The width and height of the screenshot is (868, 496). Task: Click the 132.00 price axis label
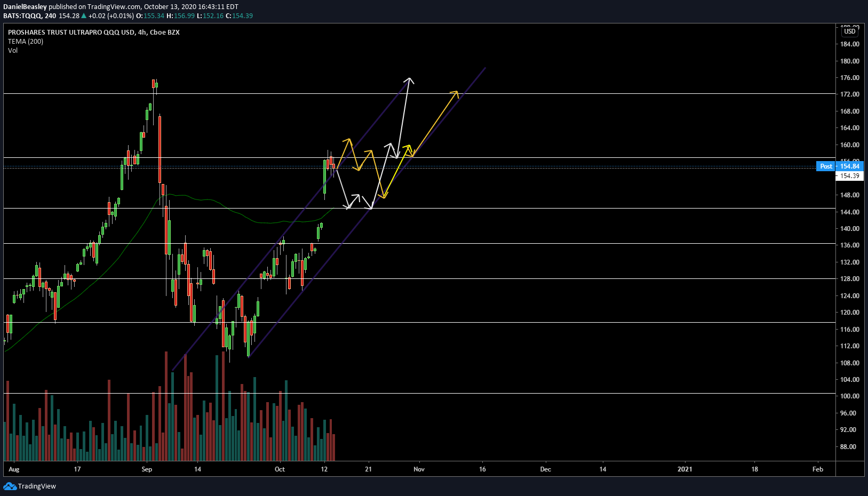coord(850,262)
